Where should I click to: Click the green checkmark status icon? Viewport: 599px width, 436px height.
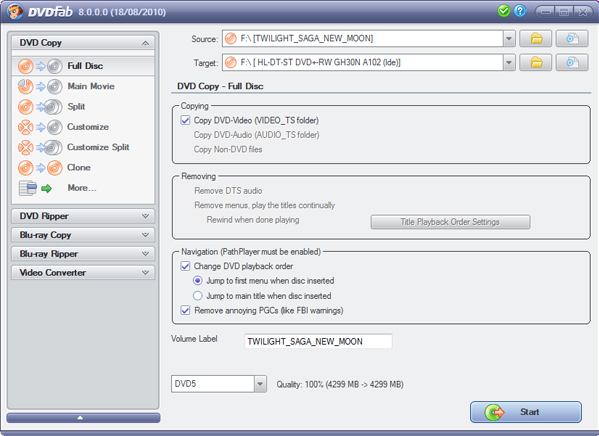pyautogui.click(x=504, y=11)
